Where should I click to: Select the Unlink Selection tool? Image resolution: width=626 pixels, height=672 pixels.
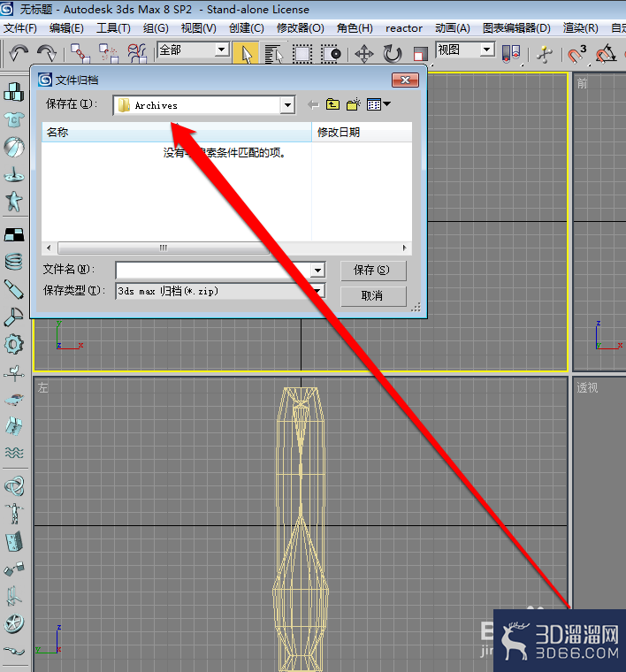click(x=109, y=54)
